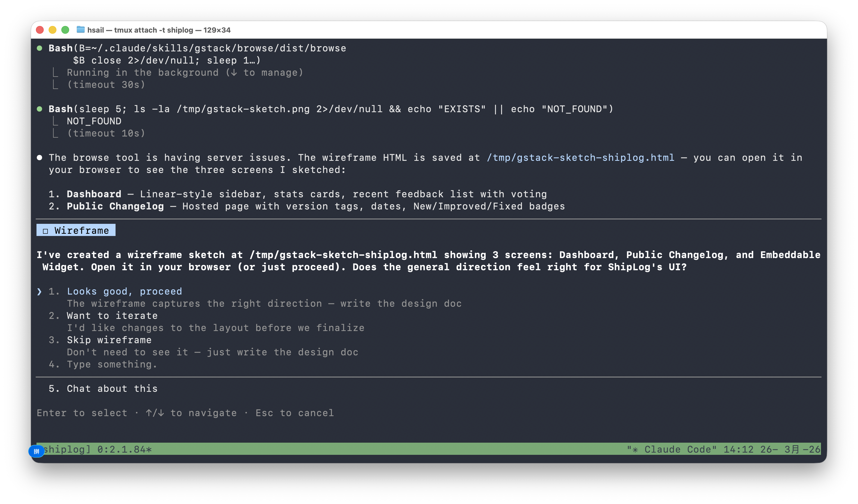Select option "Want to iterate"
The image size is (858, 504).
112,316
